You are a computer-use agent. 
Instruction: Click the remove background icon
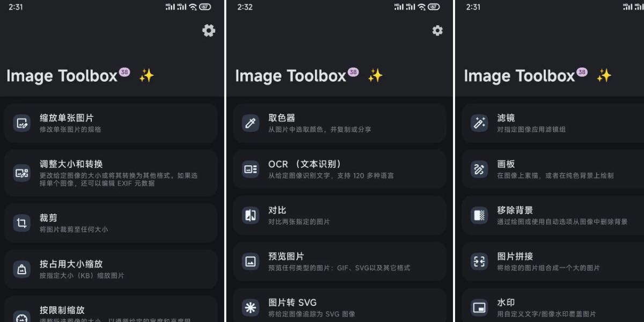(479, 215)
